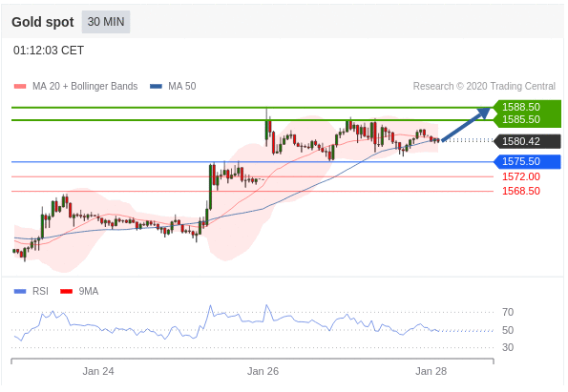Select the 1588.50 green resistance price tag
The height and width of the screenshot is (392, 568).
click(x=527, y=107)
